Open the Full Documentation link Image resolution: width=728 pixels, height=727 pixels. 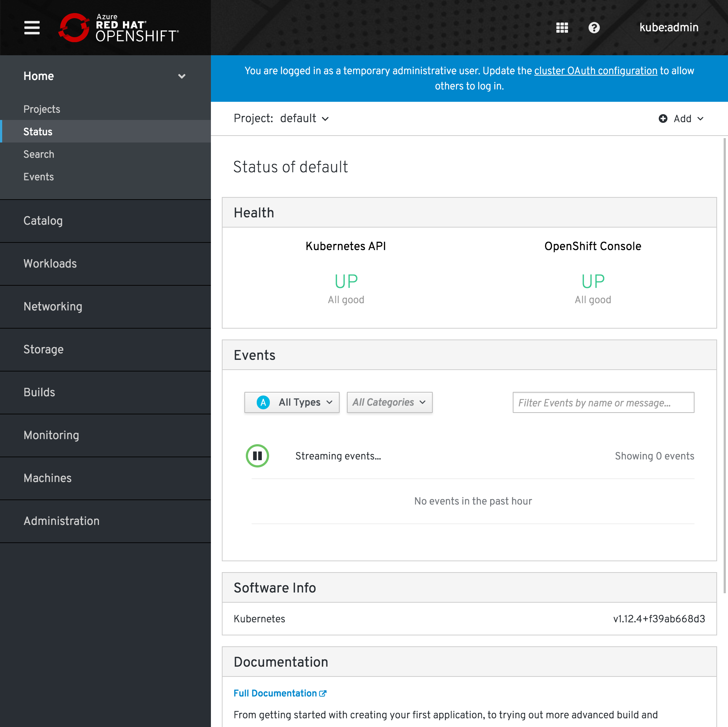(x=275, y=694)
